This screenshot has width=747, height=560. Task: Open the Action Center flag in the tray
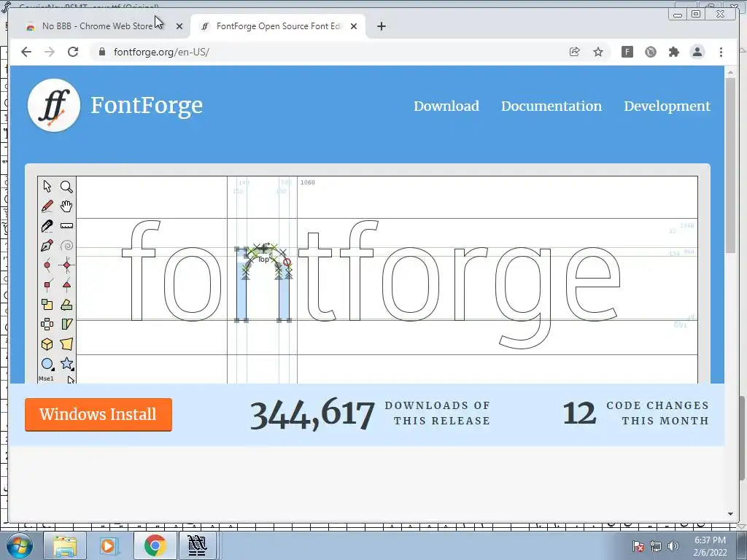click(638, 546)
